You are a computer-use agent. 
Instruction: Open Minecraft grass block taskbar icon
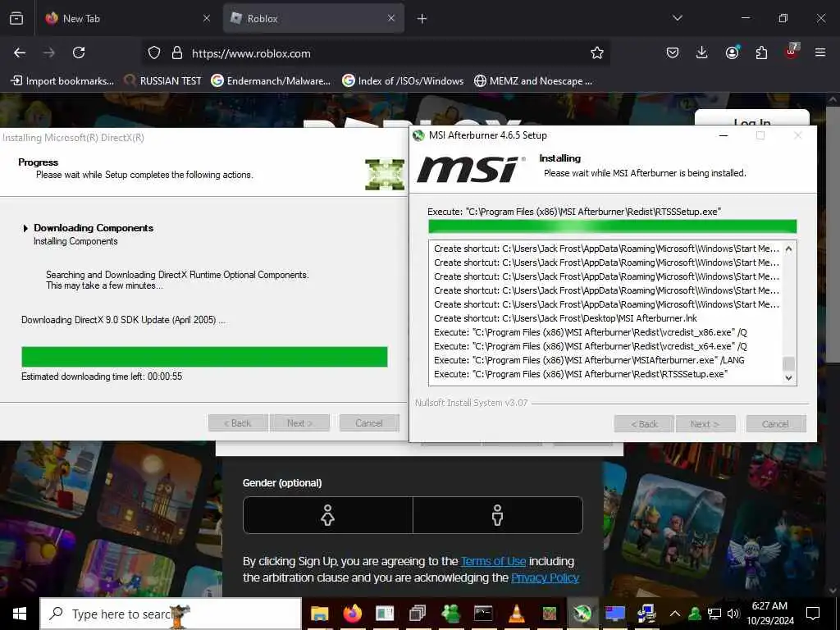pyautogui.click(x=549, y=614)
